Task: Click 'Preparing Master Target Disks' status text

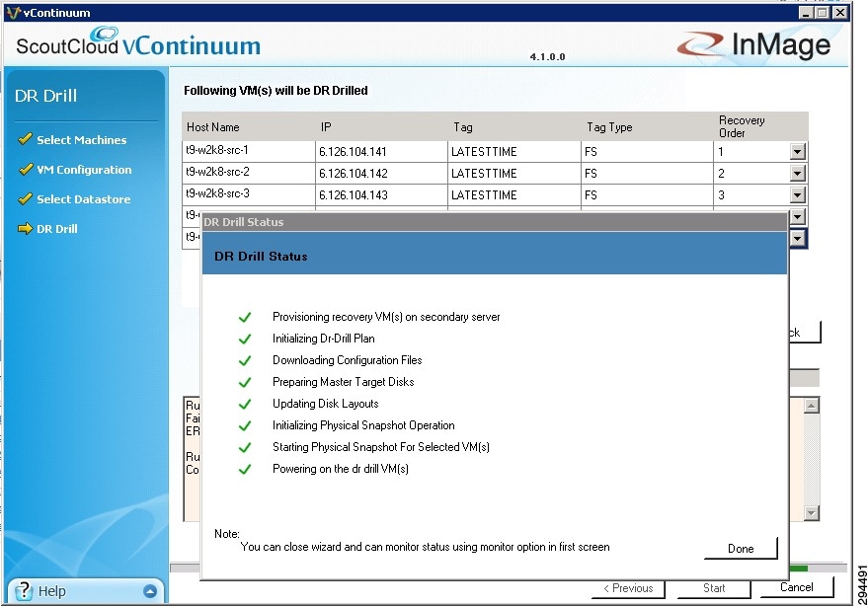Action: 344,382
